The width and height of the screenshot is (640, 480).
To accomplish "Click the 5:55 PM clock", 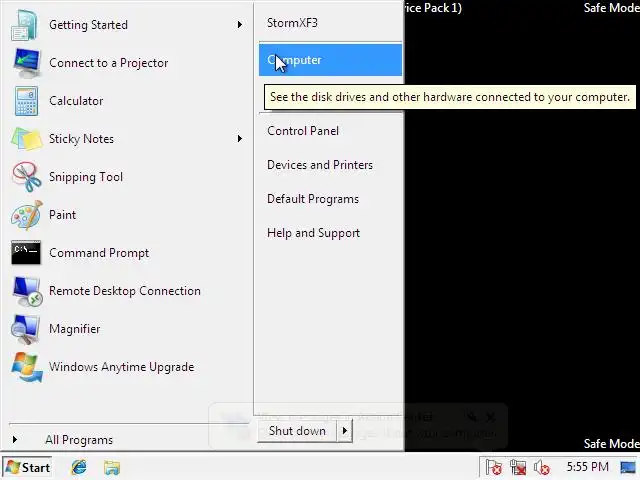I will click(587, 467).
